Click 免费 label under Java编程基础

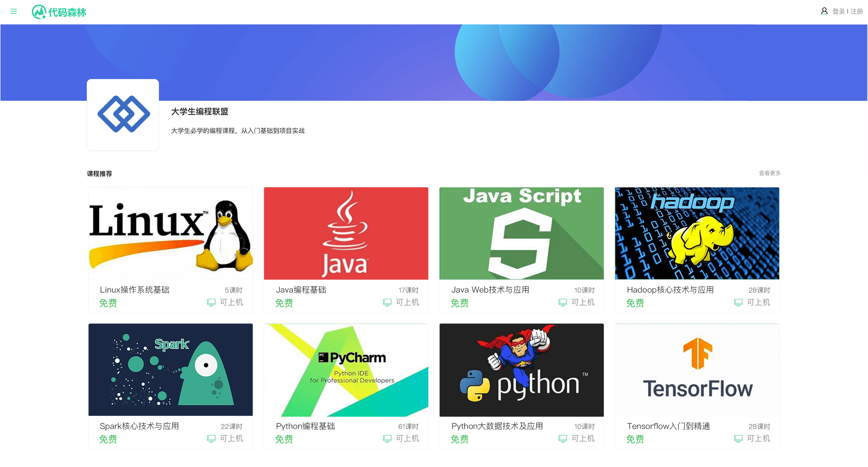[284, 303]
